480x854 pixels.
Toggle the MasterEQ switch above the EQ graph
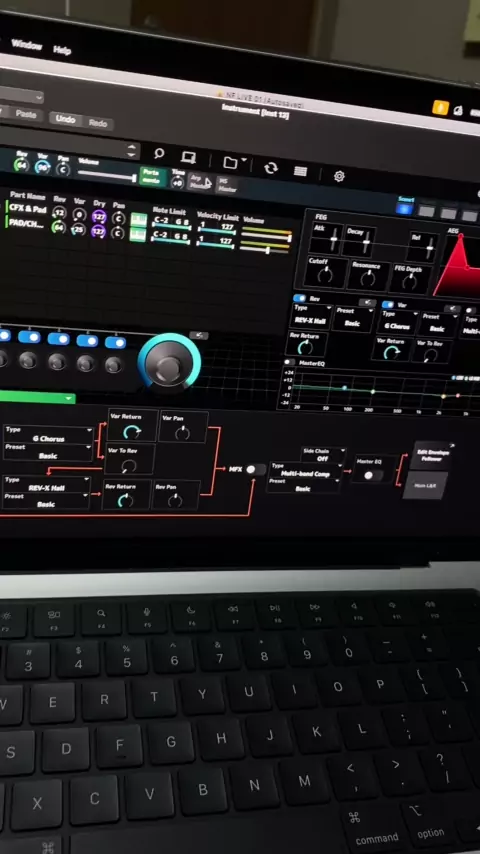289,362
